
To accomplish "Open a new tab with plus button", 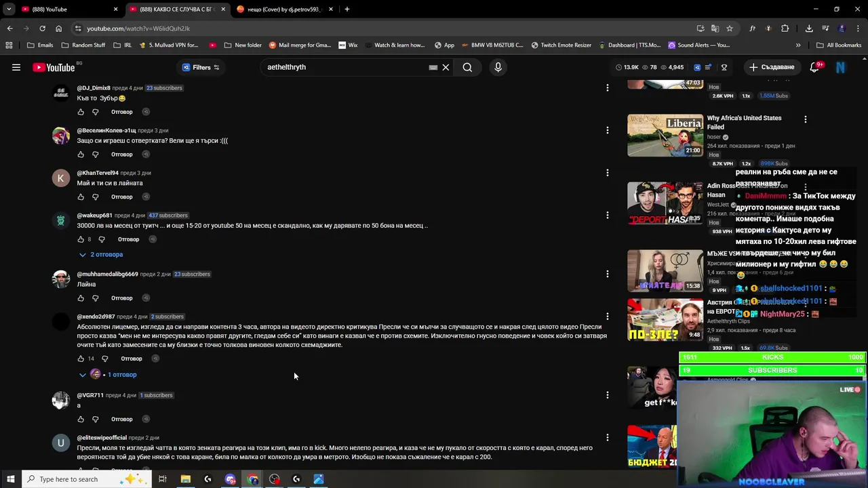I will (347, 9).
